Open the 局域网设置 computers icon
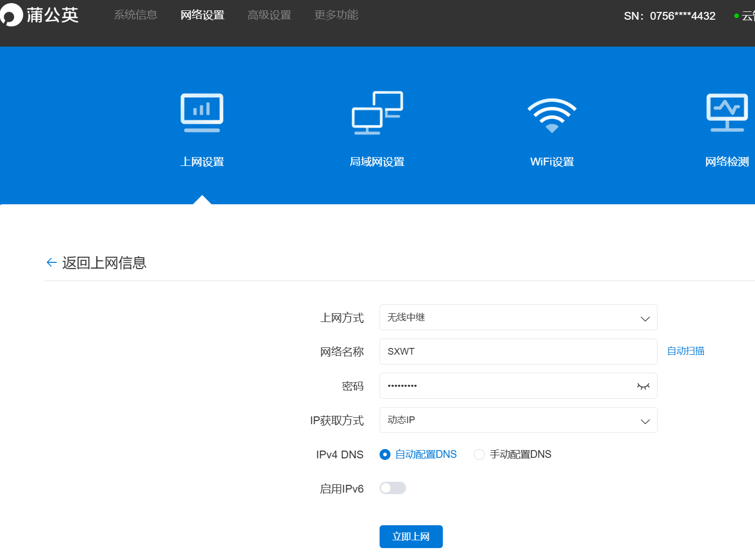 coord(377,113)
